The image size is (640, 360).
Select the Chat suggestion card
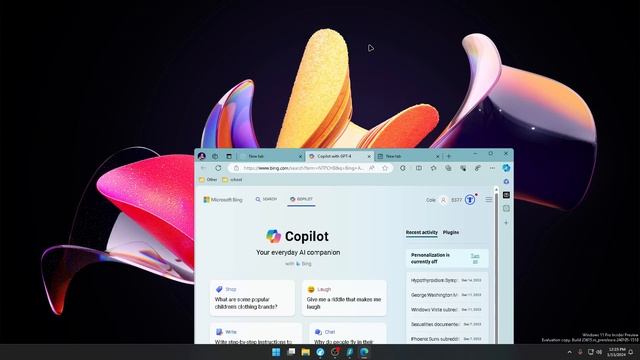pos(348,333)
